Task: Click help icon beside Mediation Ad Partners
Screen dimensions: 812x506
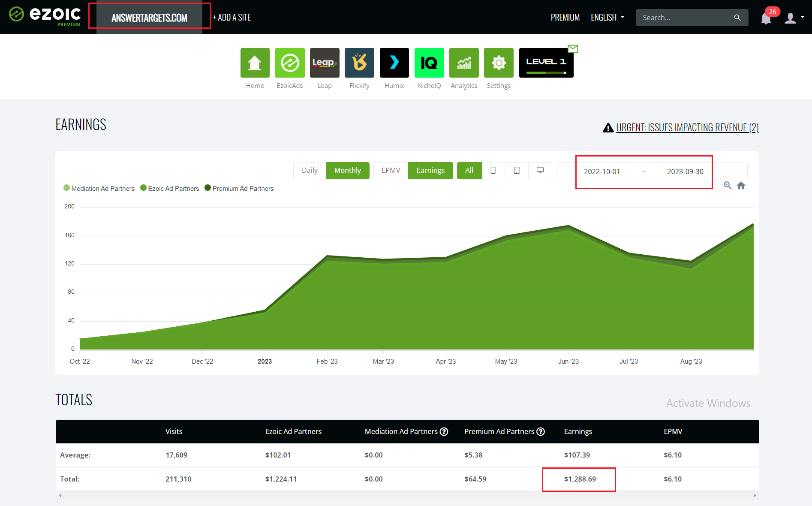Action: click(x=444, y=431)
